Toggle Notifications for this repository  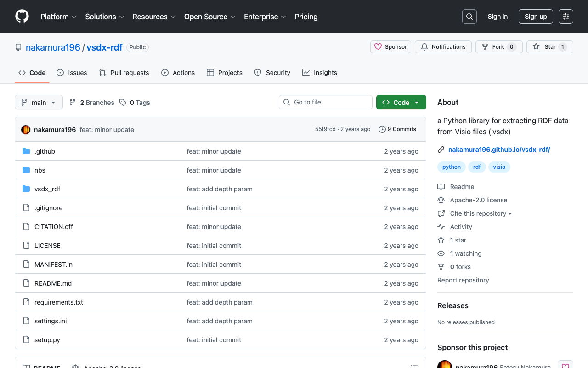pyautogui.click(x=443, y=47)
